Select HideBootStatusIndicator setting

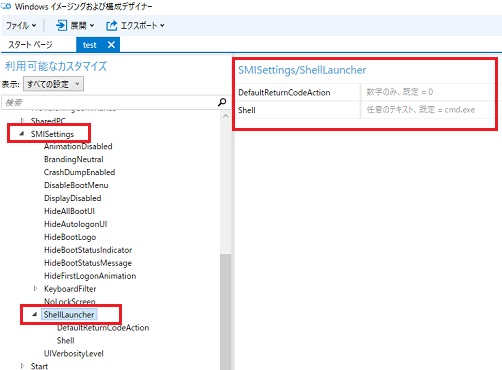(x=88, y=250)
